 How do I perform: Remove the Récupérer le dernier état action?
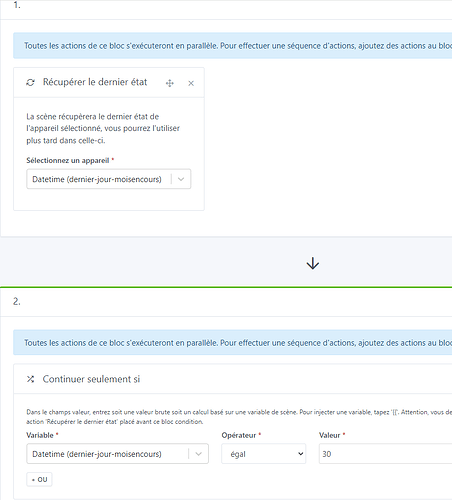(x=191, y=83)
